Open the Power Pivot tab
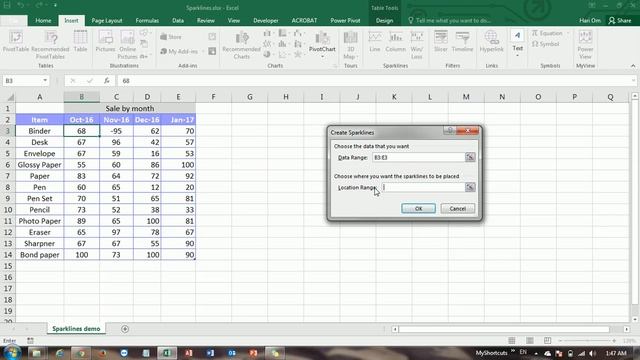 [x=345, y=20]
